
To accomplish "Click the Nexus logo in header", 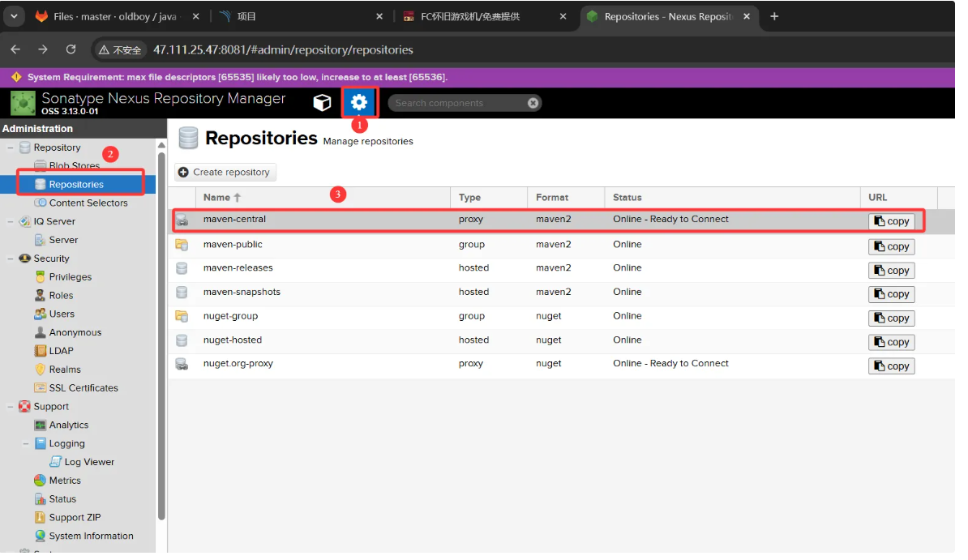I will tap(23, 103).
